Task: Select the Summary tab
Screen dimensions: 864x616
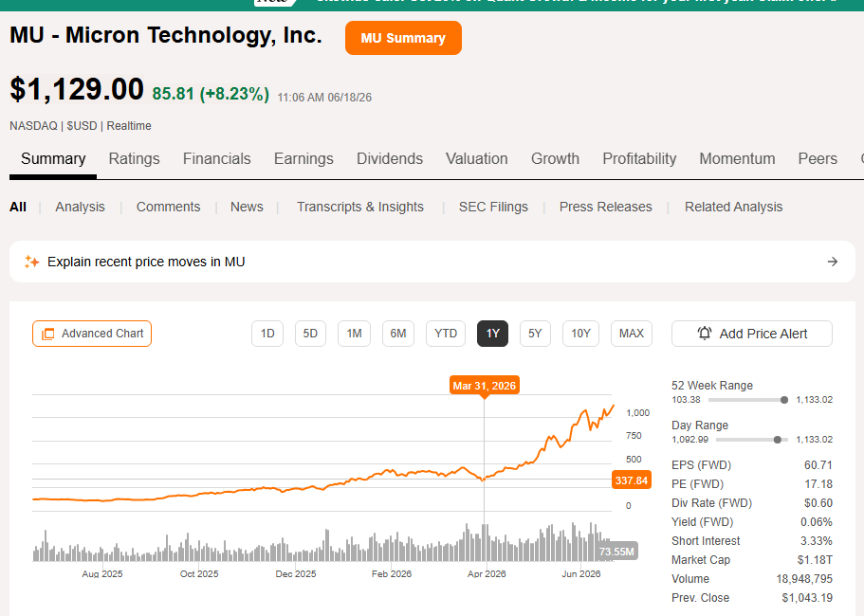Action: click(53, 158)
